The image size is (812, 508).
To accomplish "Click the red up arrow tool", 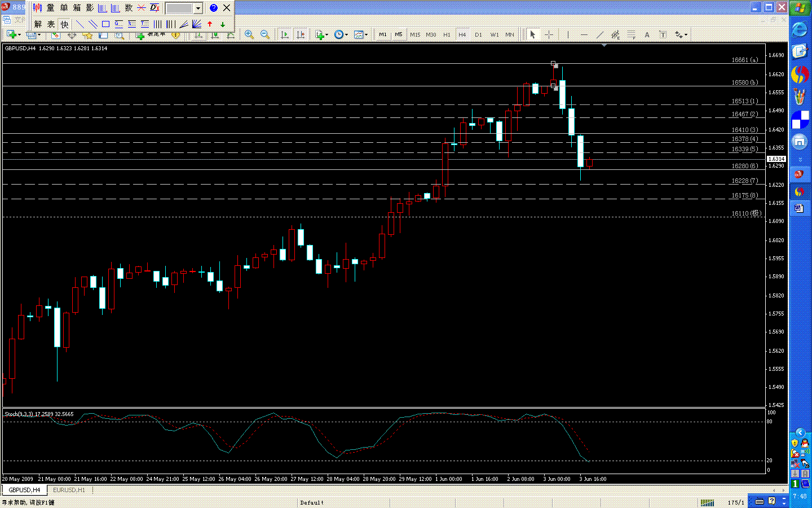I will pyautogui.click(x=210, y=24).
